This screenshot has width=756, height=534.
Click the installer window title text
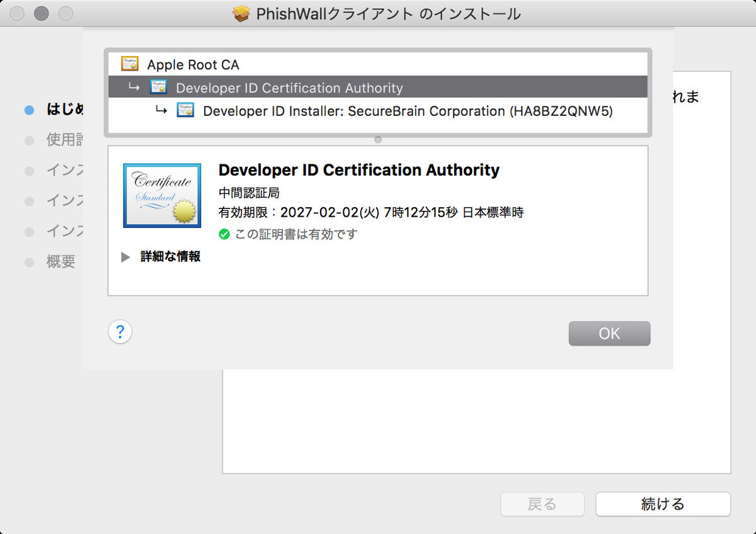[388, 14]
